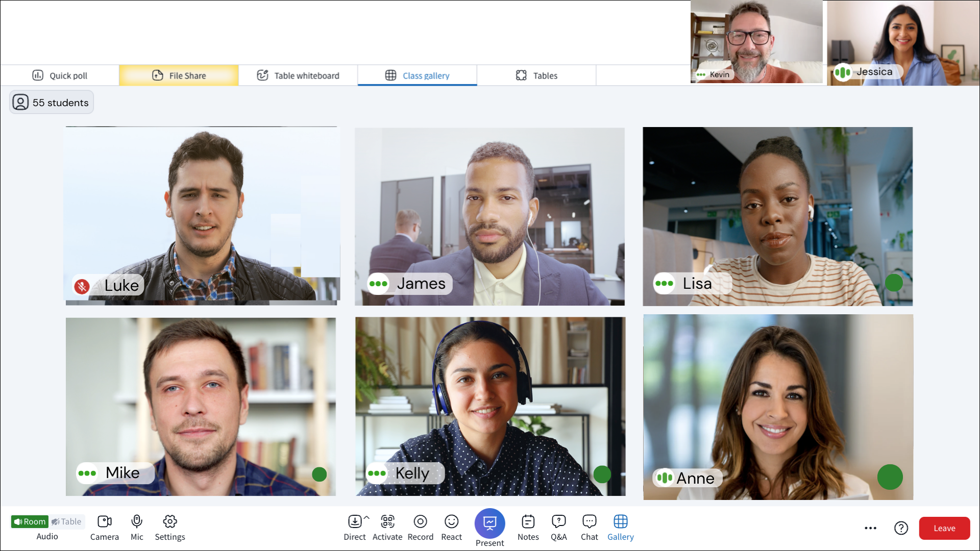980x551 pixels.
Task: Click the Direct icon
Action: (355, 521)
